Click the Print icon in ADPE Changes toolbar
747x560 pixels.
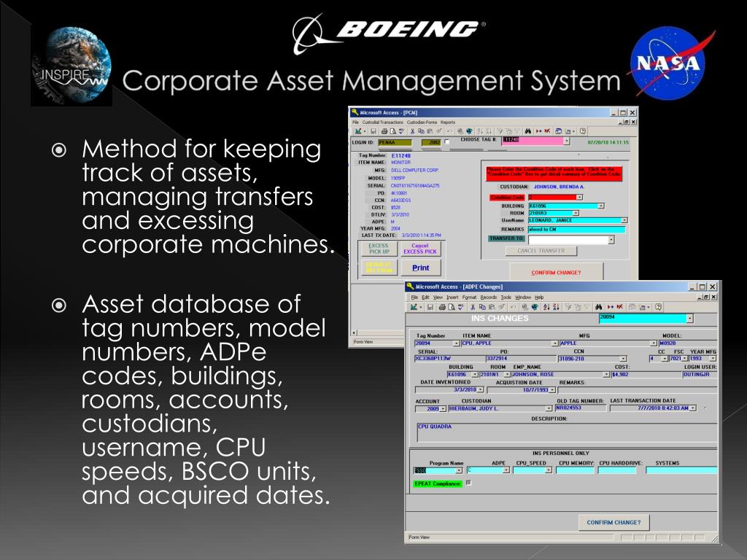442,307
